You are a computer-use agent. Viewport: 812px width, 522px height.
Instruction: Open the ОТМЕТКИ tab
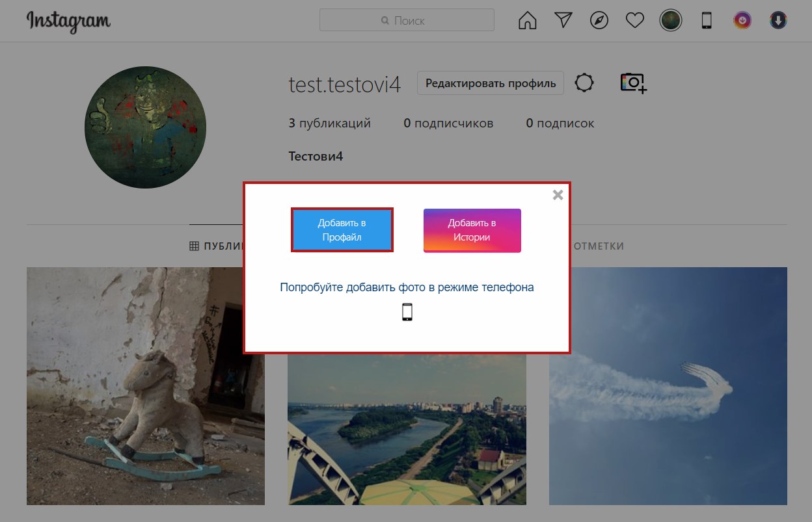pyautogui.click(x=599, y=246)
